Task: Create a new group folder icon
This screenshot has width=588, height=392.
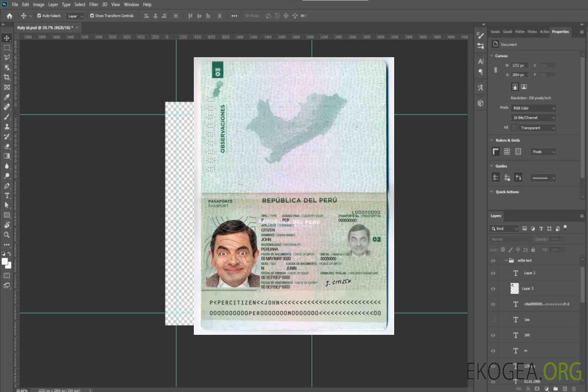Action: point(555,389)
